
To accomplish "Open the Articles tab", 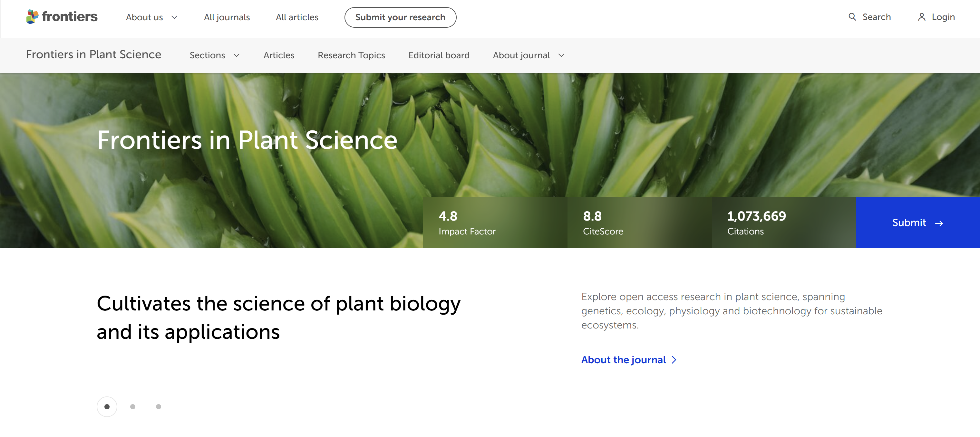I will point(279,55).
